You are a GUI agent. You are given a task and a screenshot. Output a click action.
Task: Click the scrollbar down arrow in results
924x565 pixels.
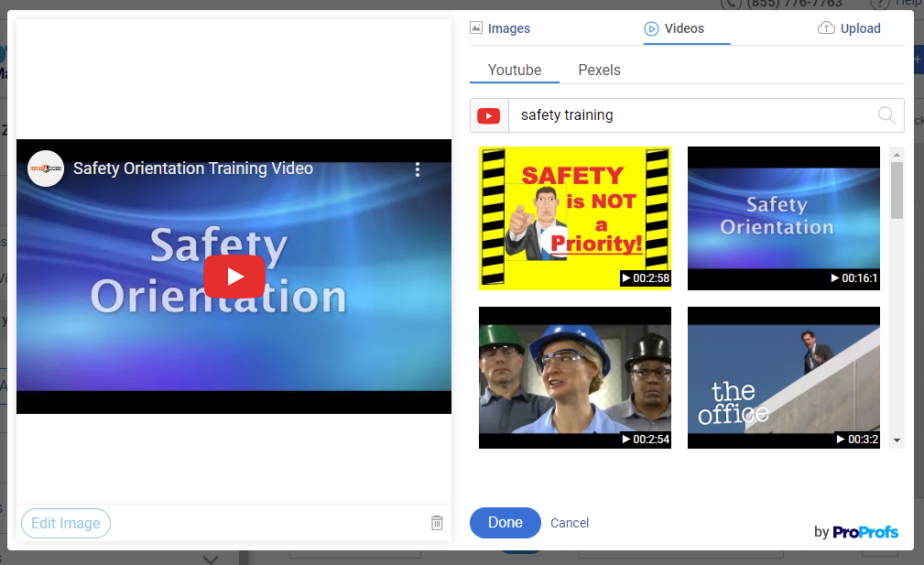(x=897, y=440)
